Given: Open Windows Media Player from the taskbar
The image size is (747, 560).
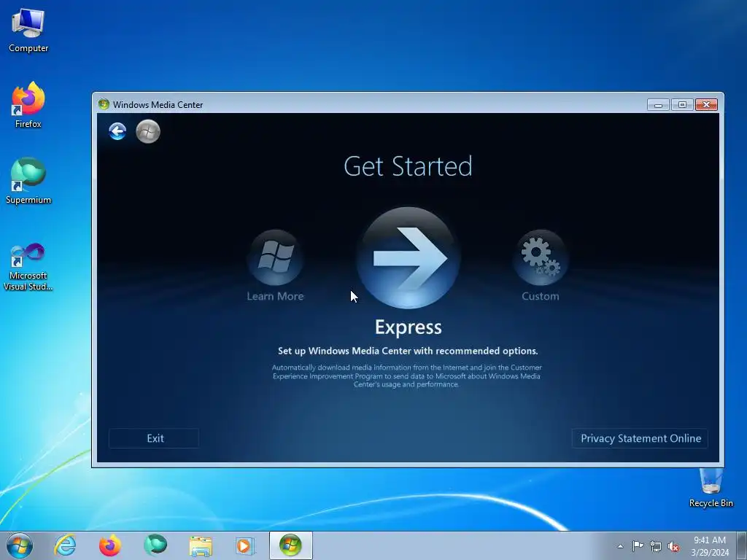Looking at the screenshot, I should [246, 545].
